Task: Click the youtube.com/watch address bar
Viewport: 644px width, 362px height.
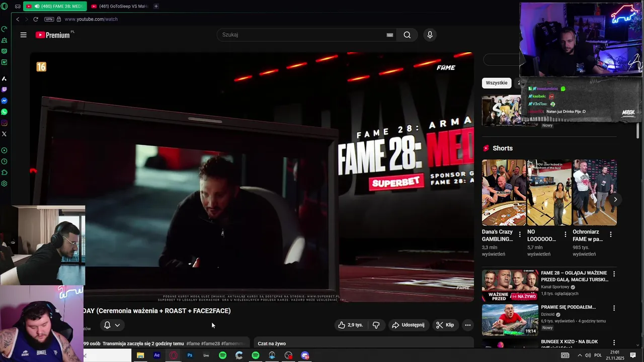Action: [91, 19]
